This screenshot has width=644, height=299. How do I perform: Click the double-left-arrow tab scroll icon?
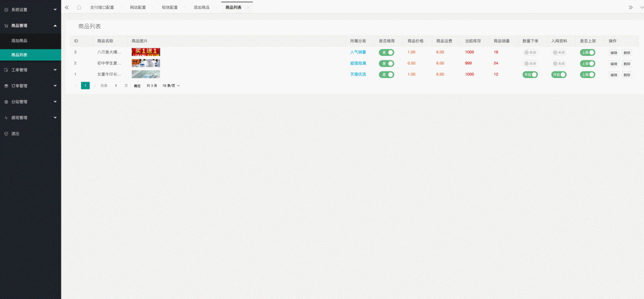click(x=67, y=8)
